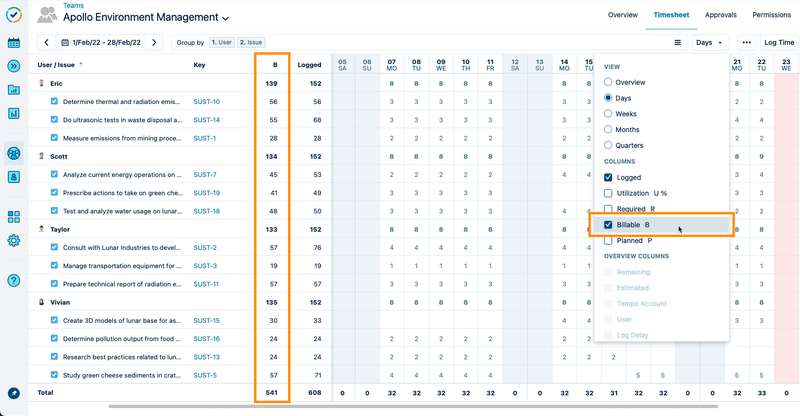This screenshot has height=416, width=800.
Task: Open the help question mark icon
Action: coord(14,280)
